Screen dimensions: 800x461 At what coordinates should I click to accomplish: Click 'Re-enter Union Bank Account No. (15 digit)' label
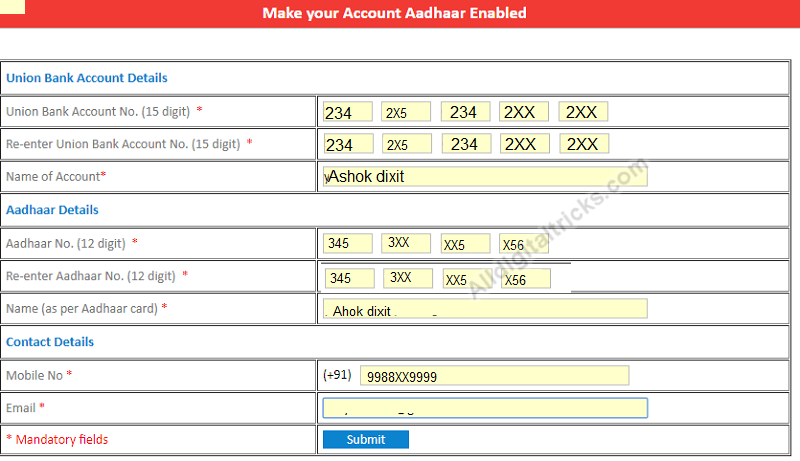pos(123,144)
